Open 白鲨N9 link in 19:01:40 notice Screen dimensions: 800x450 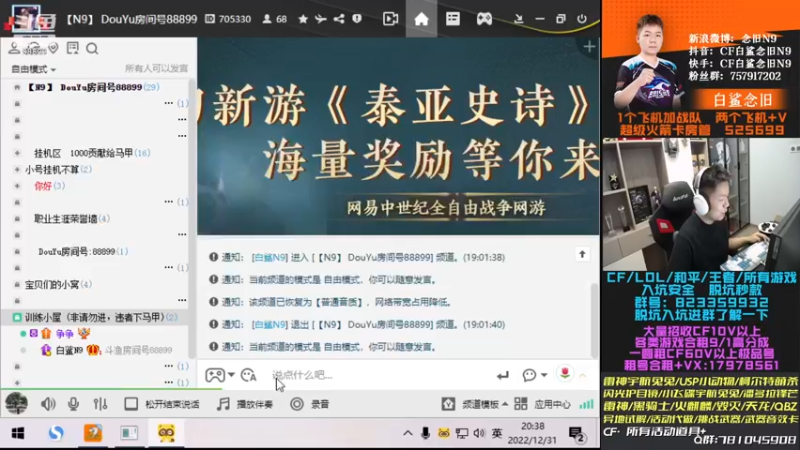point(269,325)
